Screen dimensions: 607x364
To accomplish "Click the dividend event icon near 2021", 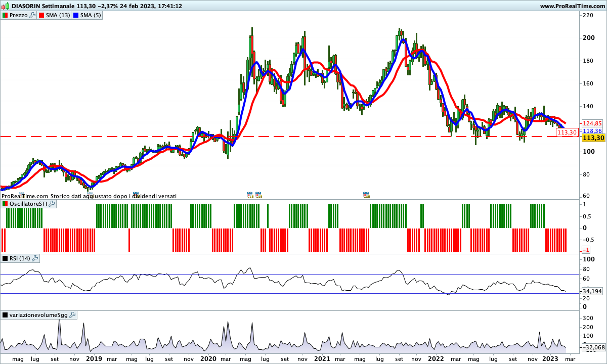I will [x=366, y=194].
